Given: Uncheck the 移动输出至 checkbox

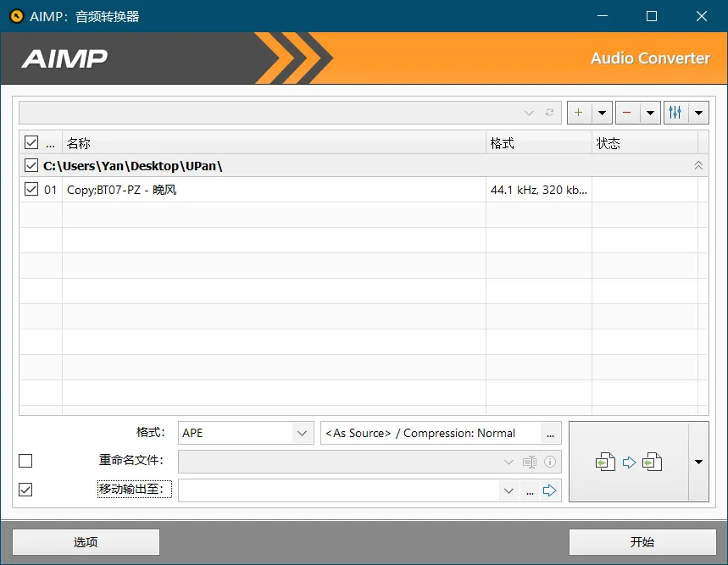Looking at the screenshot, I should 25,490.
